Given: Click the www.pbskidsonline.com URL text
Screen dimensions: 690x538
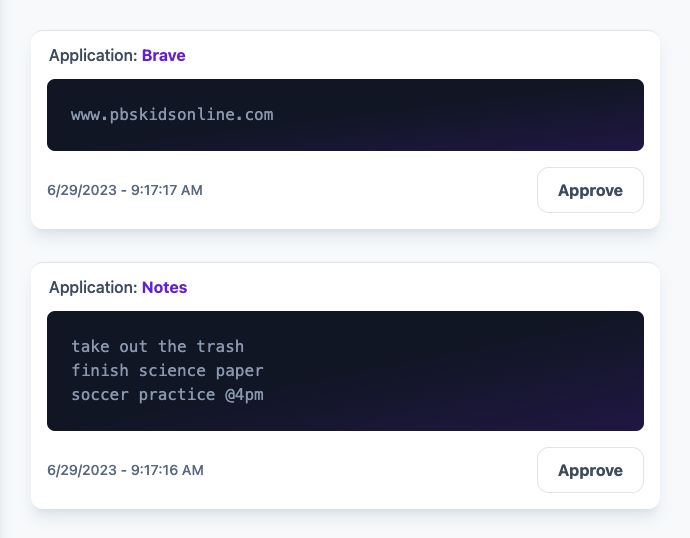Looking at the screenshot, I should [172, 115].
